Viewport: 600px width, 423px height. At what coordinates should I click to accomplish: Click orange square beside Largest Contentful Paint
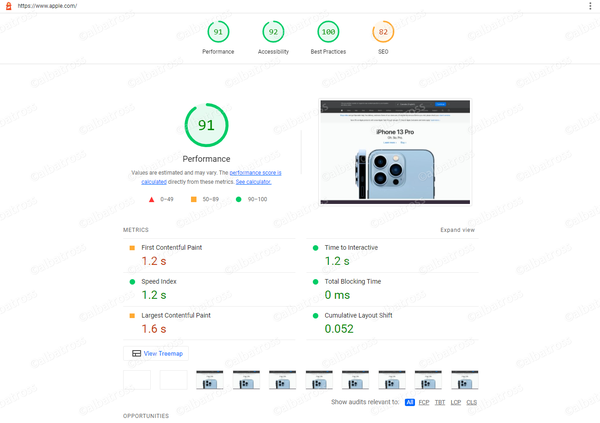pos(132,316)
